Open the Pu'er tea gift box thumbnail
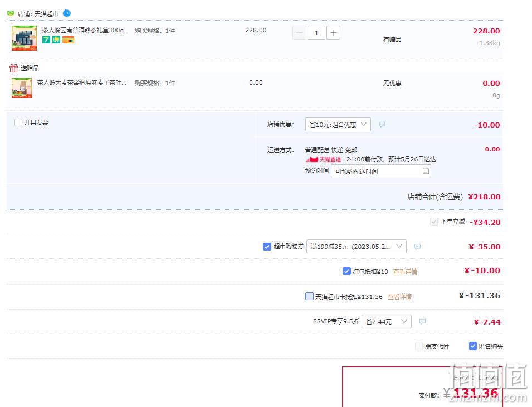The image size is (532, 407). coord(24,38)
